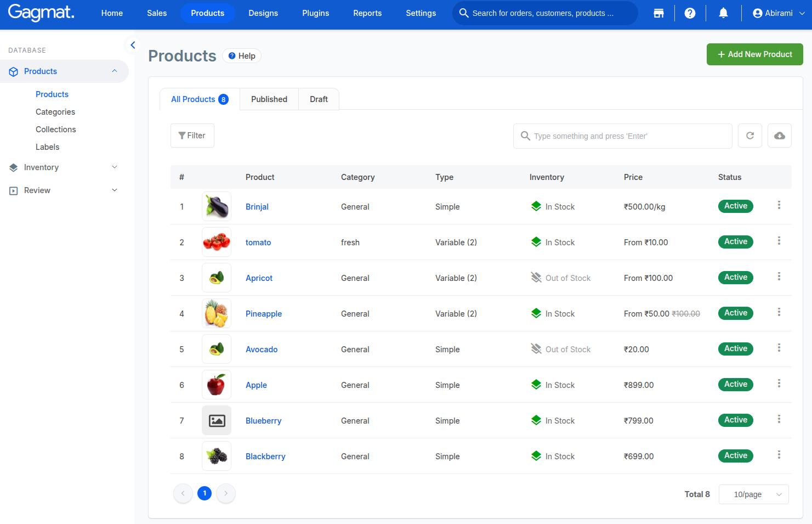
Task: Focus the global search box
Action: 545,13
